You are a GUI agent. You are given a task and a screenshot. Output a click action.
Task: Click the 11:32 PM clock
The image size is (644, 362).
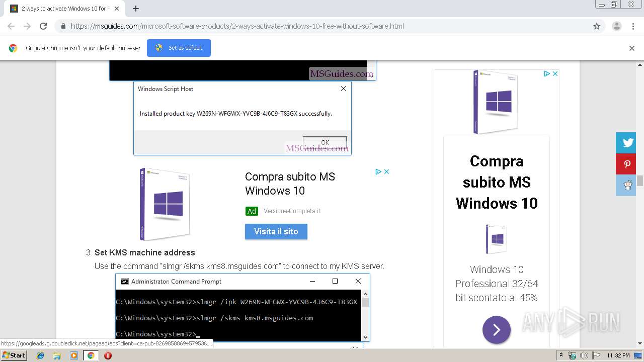pyautogui.click(x=618, y=355)
